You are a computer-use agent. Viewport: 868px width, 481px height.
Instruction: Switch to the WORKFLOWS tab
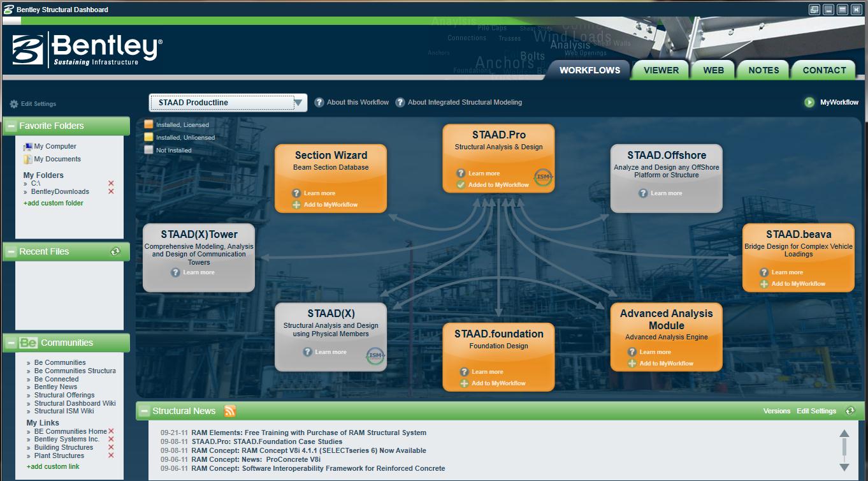pos(590,70)
